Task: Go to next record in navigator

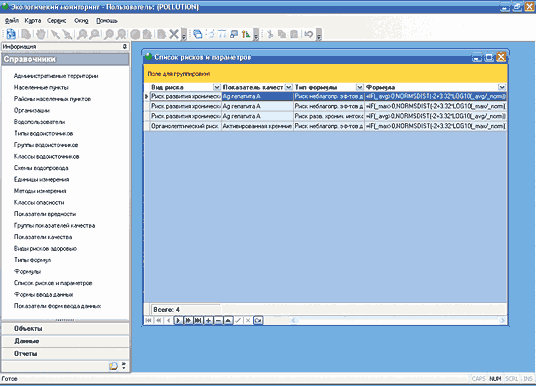Action: coord(178,320)
